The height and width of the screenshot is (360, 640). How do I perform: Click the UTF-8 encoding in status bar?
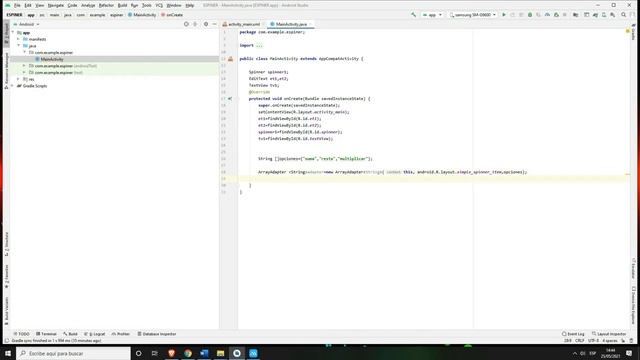point(593,340)
